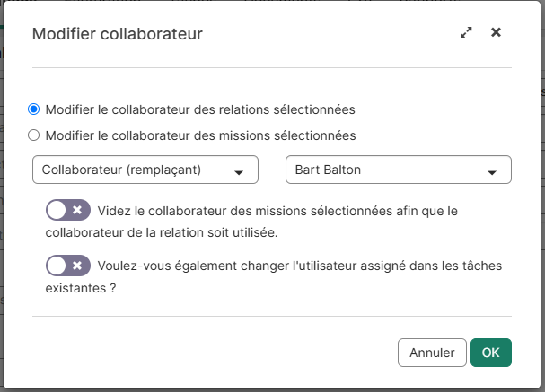Viewport: 545px width, 392px height.
Task: Enable the 'Videz le collaborateur des missions' toggle
Action: coord(68,210)
